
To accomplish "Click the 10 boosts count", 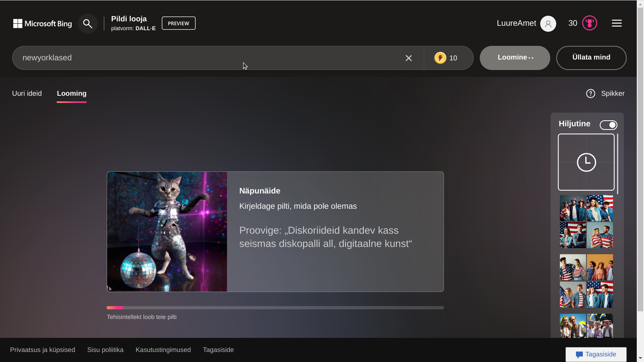I will (453, 58).
